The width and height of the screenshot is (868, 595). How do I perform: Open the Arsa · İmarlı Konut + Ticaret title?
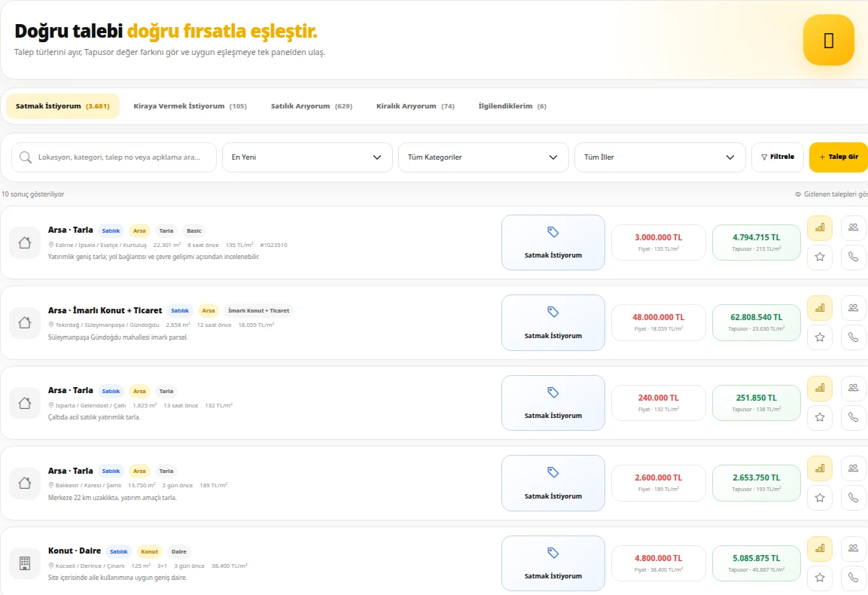105,310
